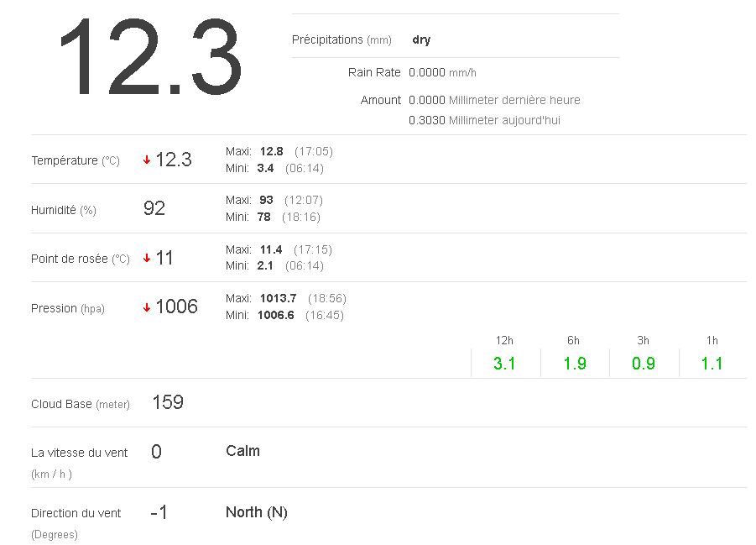756x545 pixels.
Task: Select the 6h pressure change value 1.9
Action: point(574,364)
